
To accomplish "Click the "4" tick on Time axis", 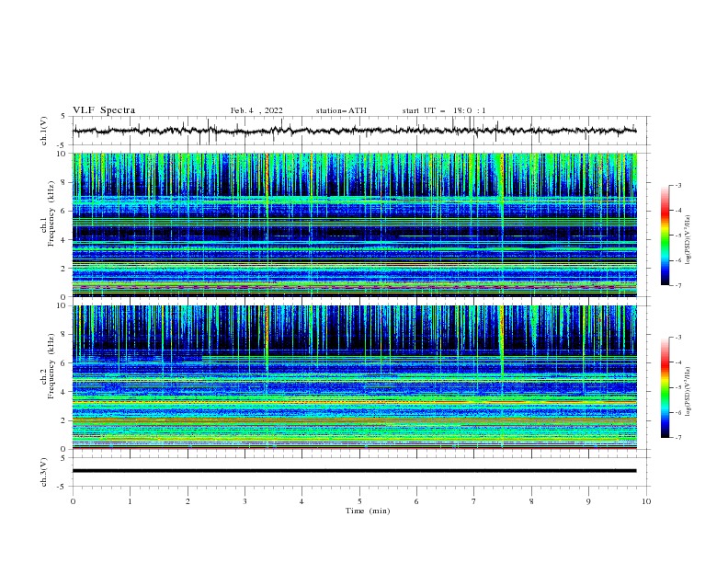I will (x=301, y=501).
